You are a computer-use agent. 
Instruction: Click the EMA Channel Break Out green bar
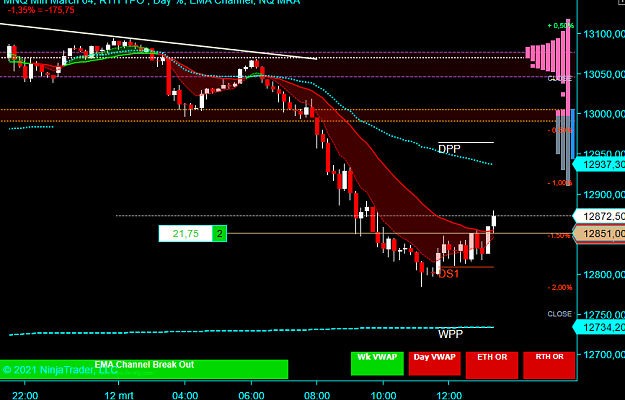tap(144, 369)
